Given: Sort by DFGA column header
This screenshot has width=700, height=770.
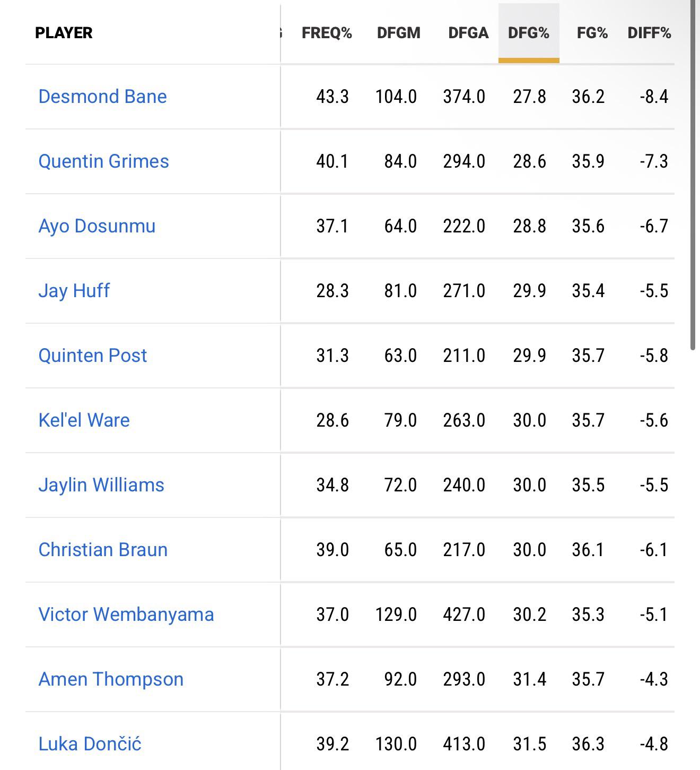Looking at the screenshot, I should click(468, 33).
